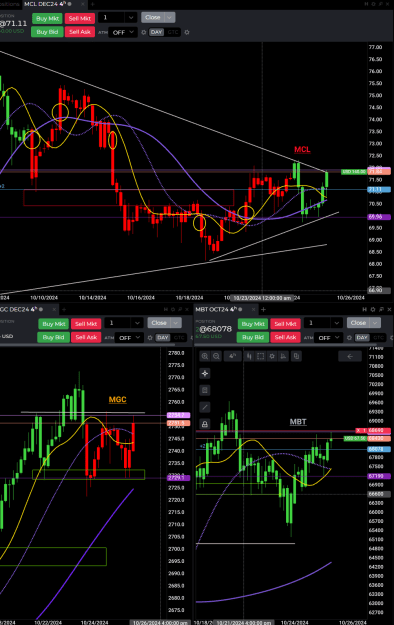Click Sell Ask in the MGC panel
This screenshot has height=625, width=394.
tap(86, 337)
